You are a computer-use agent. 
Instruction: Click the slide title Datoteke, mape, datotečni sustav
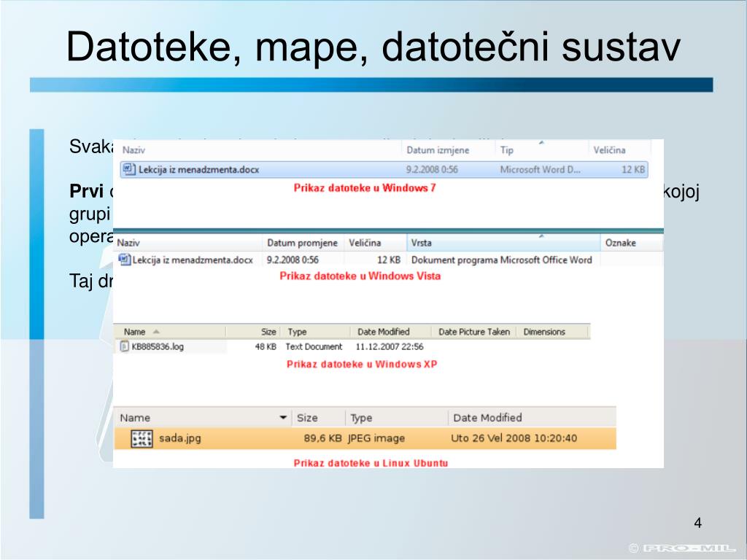point(373,47)
